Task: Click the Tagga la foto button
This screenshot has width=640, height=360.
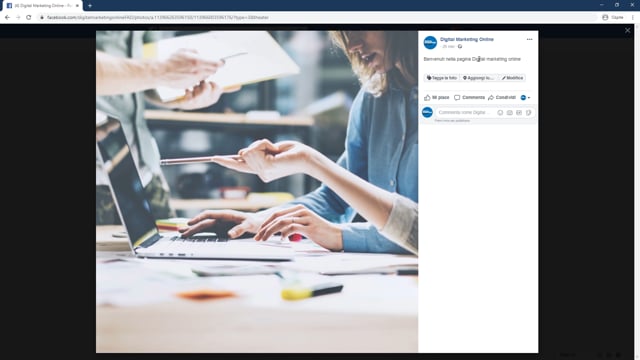Action: coord(442,78)
